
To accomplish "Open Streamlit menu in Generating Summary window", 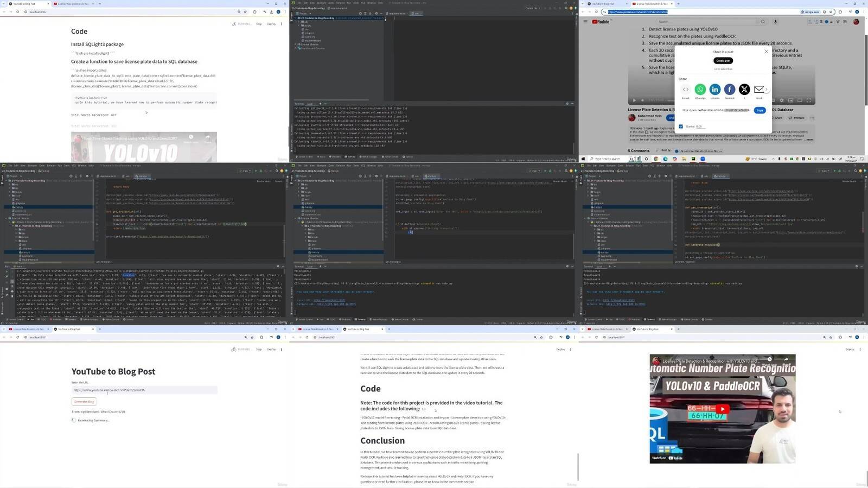I will point(281,349).
